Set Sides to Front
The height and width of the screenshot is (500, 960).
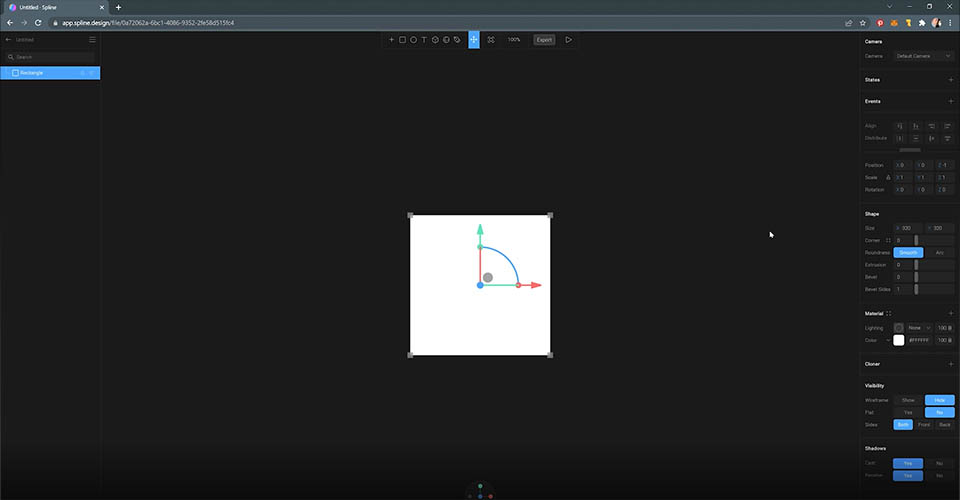point(924,425)
